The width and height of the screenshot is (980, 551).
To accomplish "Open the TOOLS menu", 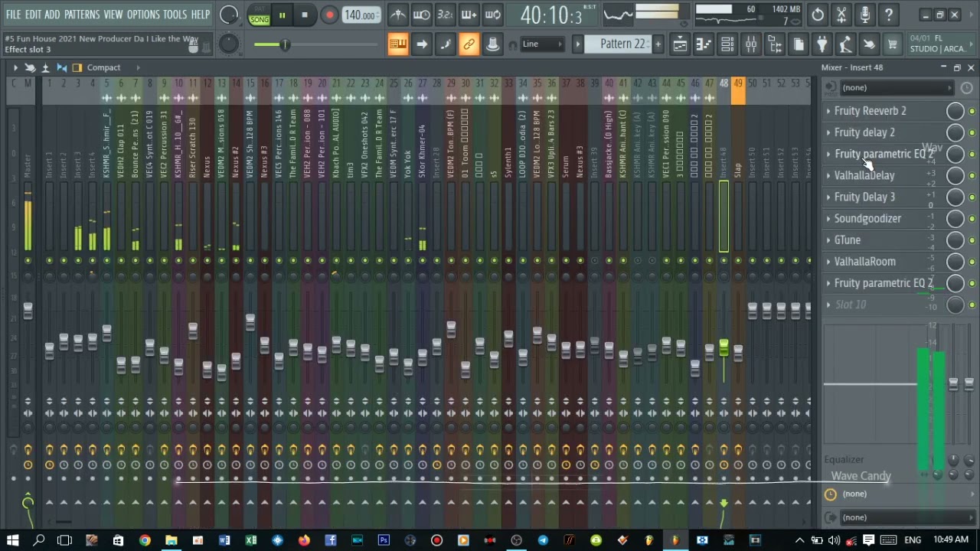I will 175,15.
